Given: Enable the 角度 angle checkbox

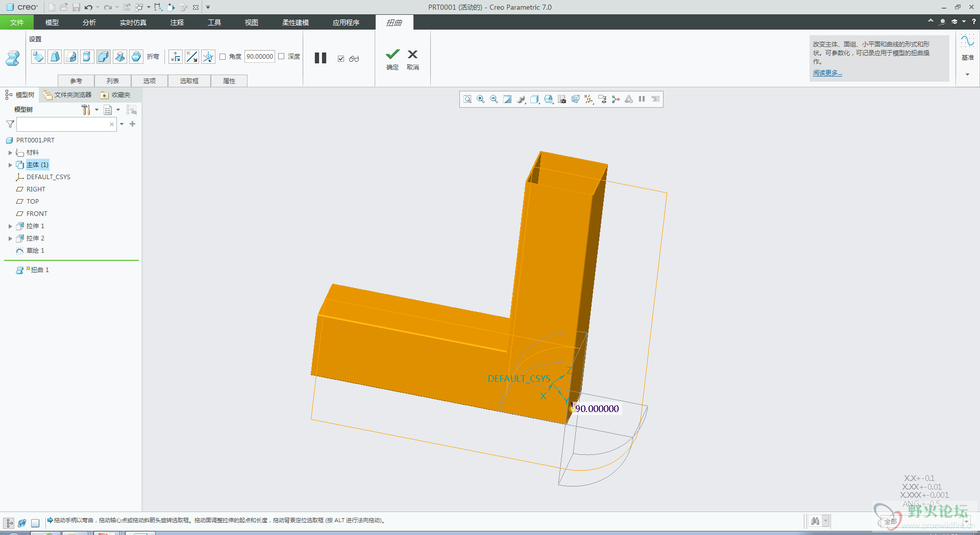Looking at the screenshot, I should tap(223, 57).
